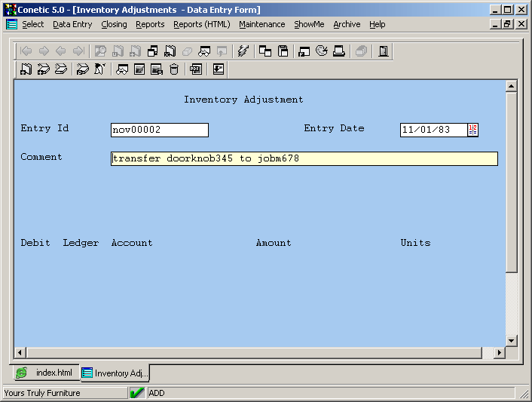Viewport: 532px width, 402px height.
Task: Select the Inventory Adj... tab
Action: point(115,373)
